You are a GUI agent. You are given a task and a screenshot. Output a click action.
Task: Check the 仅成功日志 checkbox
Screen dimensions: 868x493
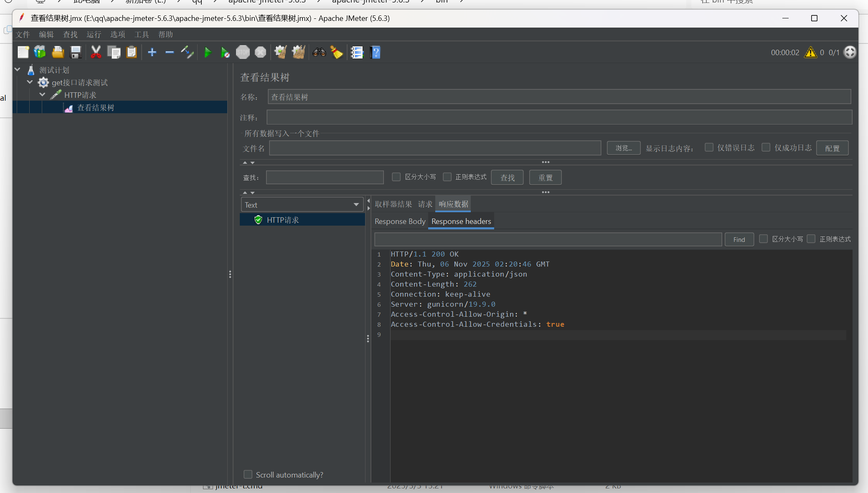(x=766, y=147)
